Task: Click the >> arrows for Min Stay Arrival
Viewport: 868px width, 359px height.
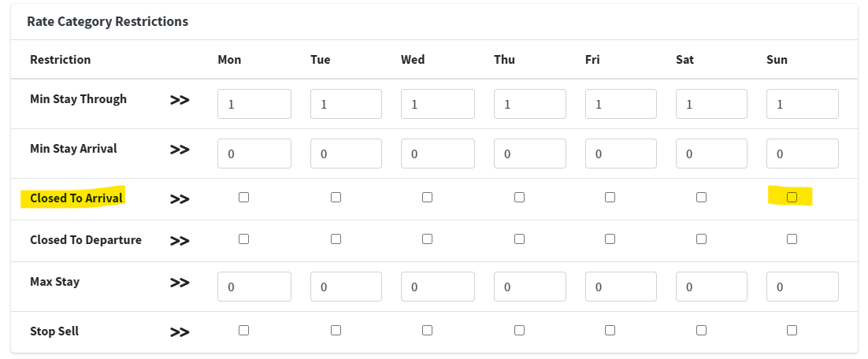Action: 180,150
